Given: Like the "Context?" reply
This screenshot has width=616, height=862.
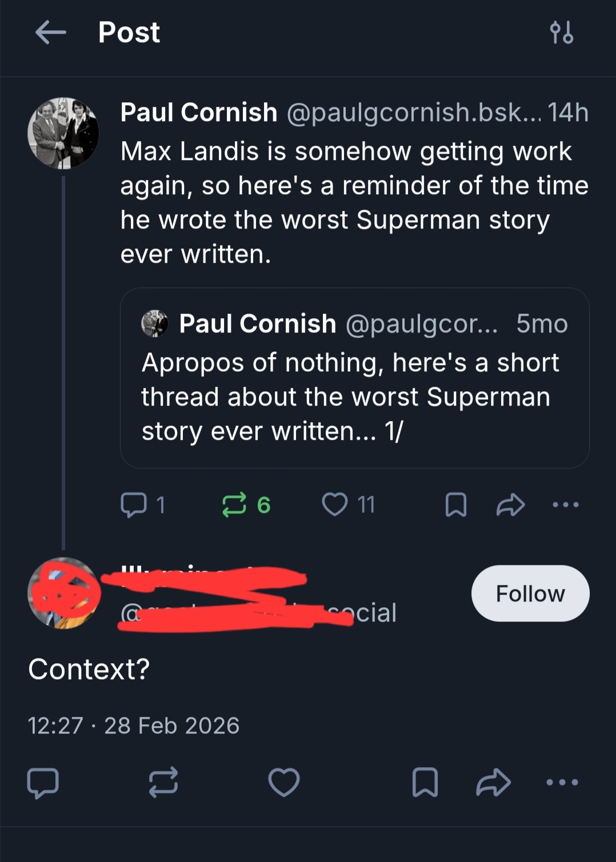Looking at the screenshot, I should click(284, 782).
